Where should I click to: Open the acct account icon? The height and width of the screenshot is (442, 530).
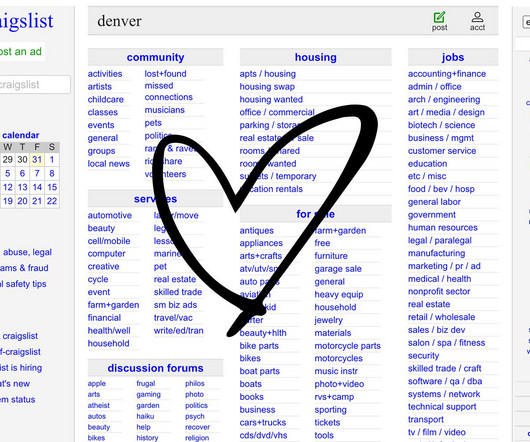[x=477, y=21]
